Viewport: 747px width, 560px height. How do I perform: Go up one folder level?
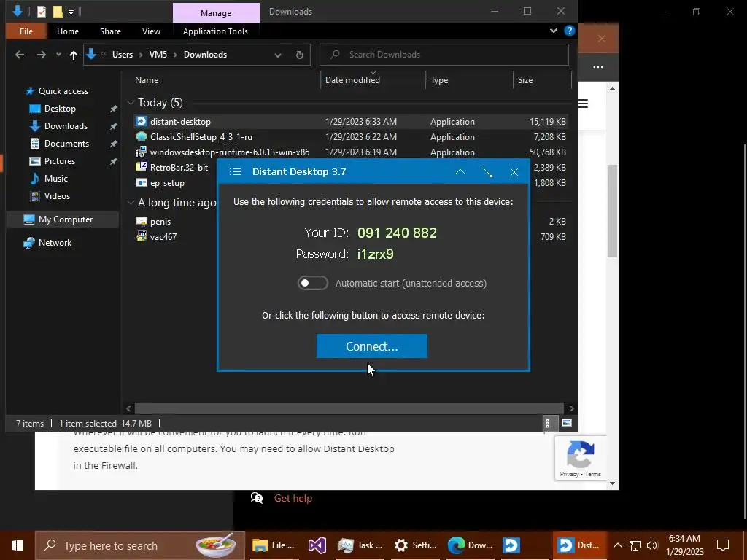[x=74, y=55]
